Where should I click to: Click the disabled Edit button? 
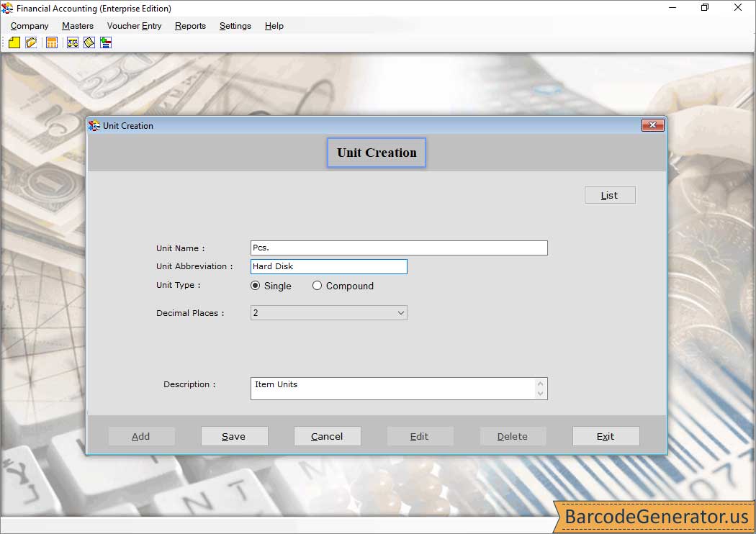pyautogui.click(x=420, y=436)
